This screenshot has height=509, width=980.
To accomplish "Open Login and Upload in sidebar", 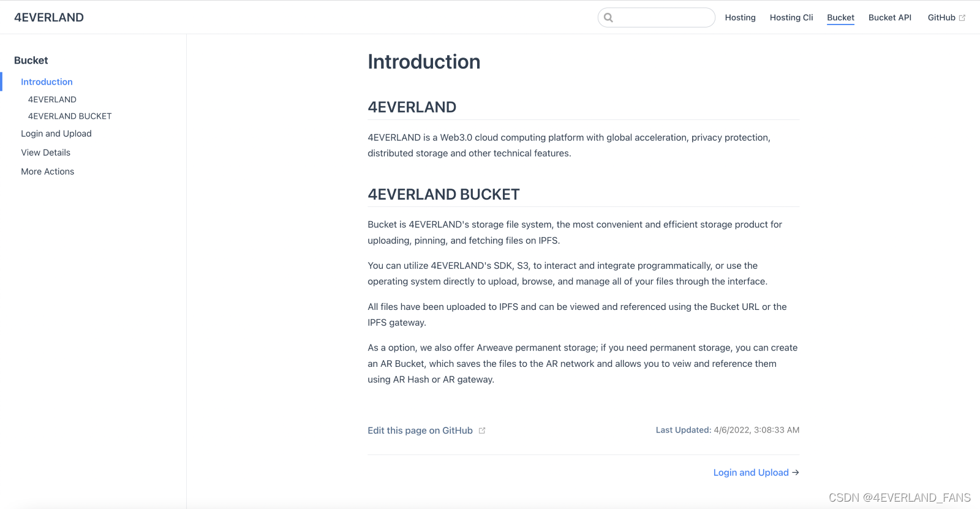I will 56,134.
